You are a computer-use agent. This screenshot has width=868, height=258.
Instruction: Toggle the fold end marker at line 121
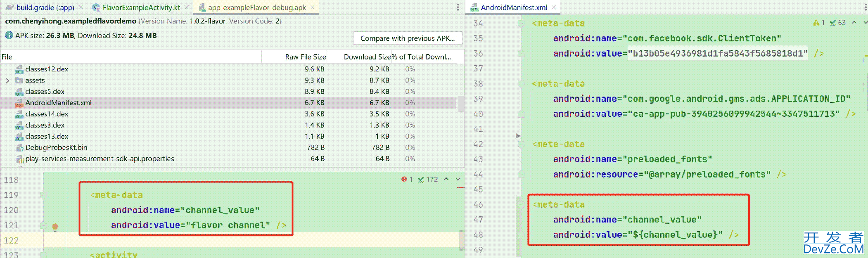point(43,225)
